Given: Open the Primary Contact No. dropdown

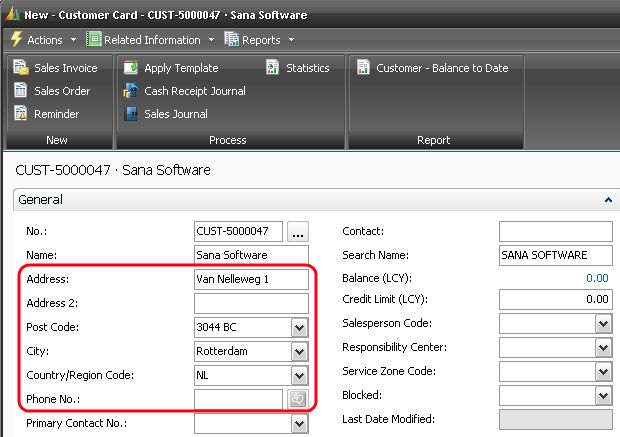Looking at the screenshot, I should point(300,424).
